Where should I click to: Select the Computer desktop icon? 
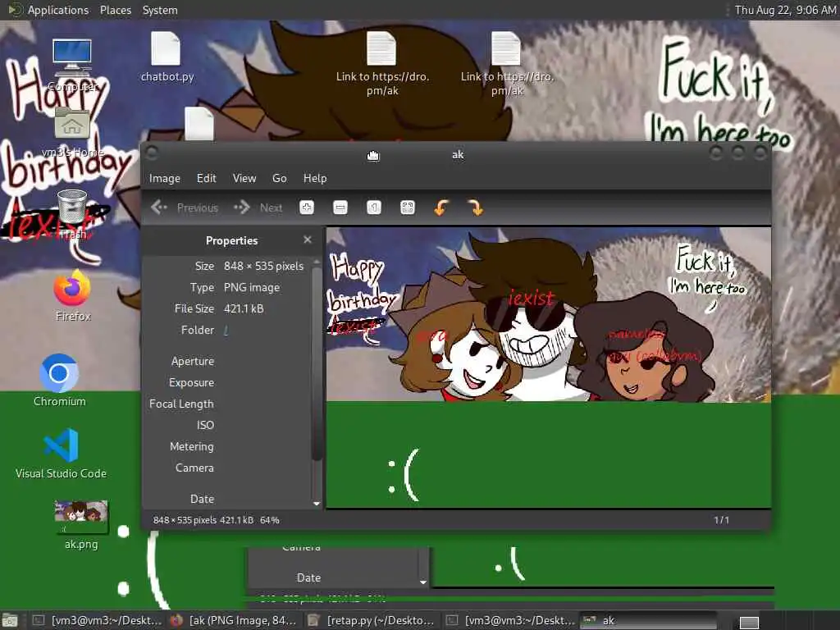click(x=72, y=64)
